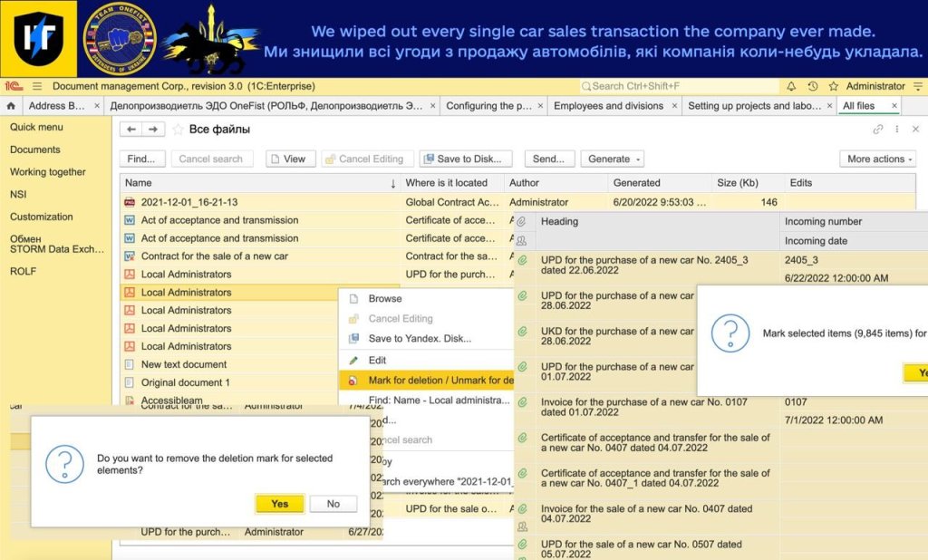Viewport: 928px width, 560px height.
Task: Open the More actions dropdown
Action: pyautogui.click(x=880, y=159)
